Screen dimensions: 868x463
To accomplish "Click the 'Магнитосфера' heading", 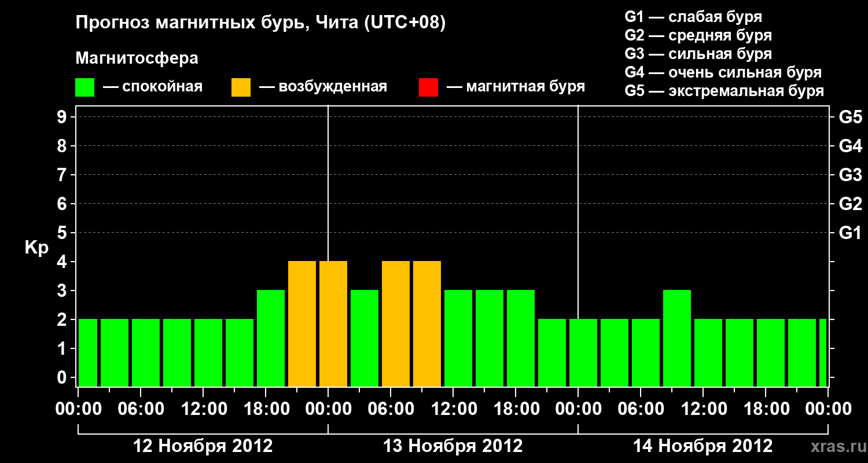I will tap(137, 58).
